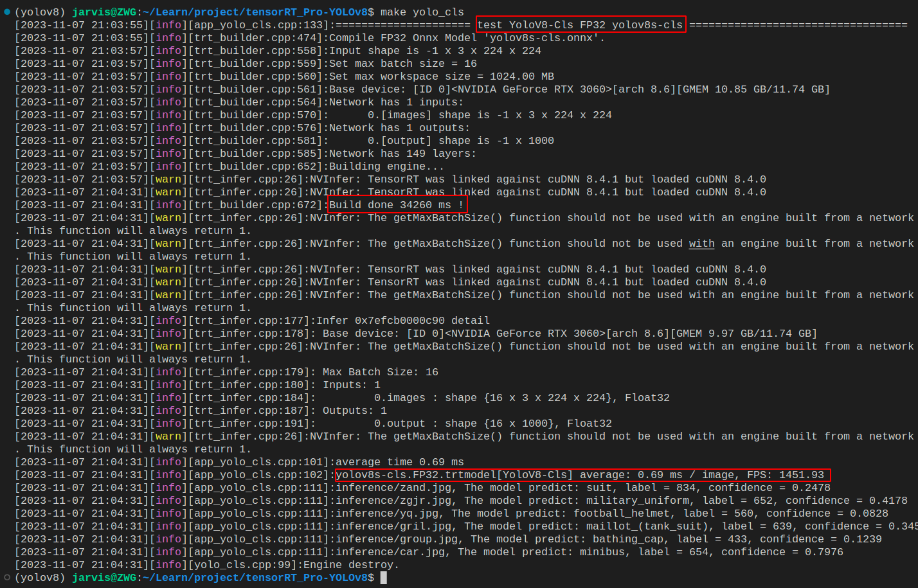918x588 pixels.
Task: Click 'minibus' prediction text
Action: pos(602,552)
